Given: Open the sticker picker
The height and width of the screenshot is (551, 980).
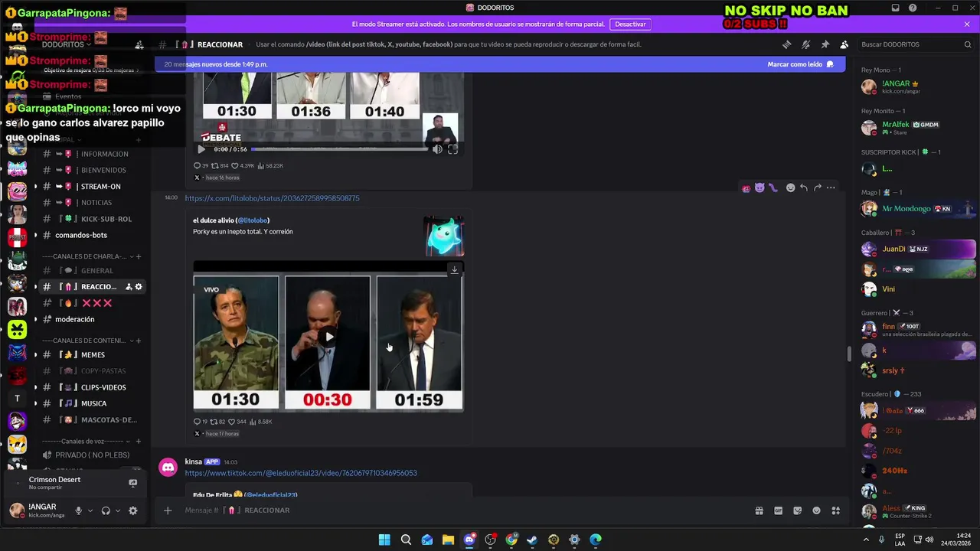Looking at the screenshot, I should point(797,510).
